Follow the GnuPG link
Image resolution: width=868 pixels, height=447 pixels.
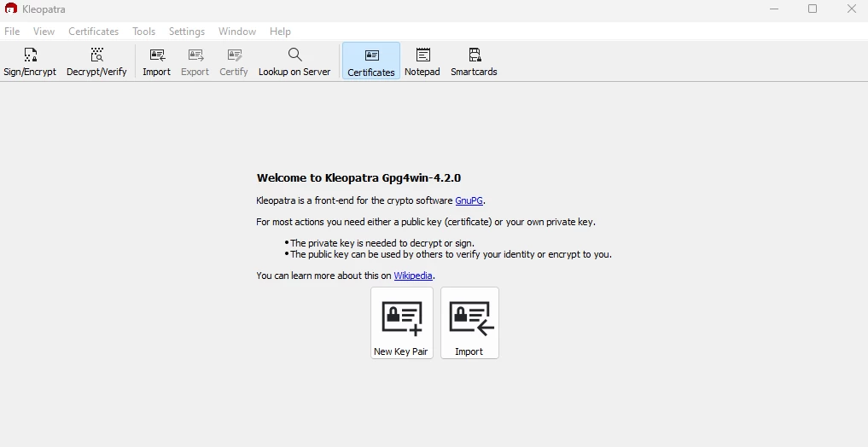click(x=469, y=200)
